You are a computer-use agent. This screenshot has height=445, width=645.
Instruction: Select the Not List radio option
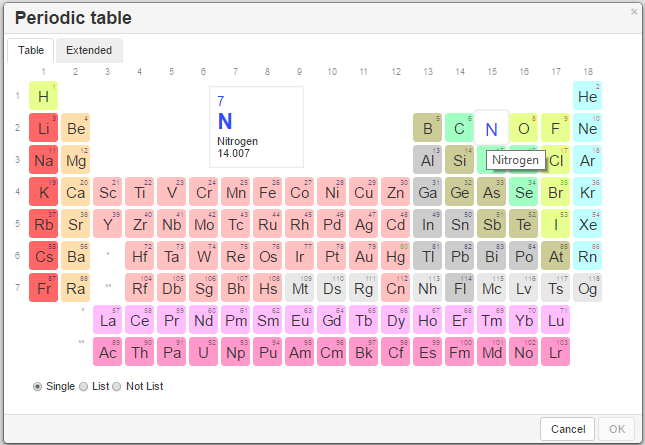[116, 386]
